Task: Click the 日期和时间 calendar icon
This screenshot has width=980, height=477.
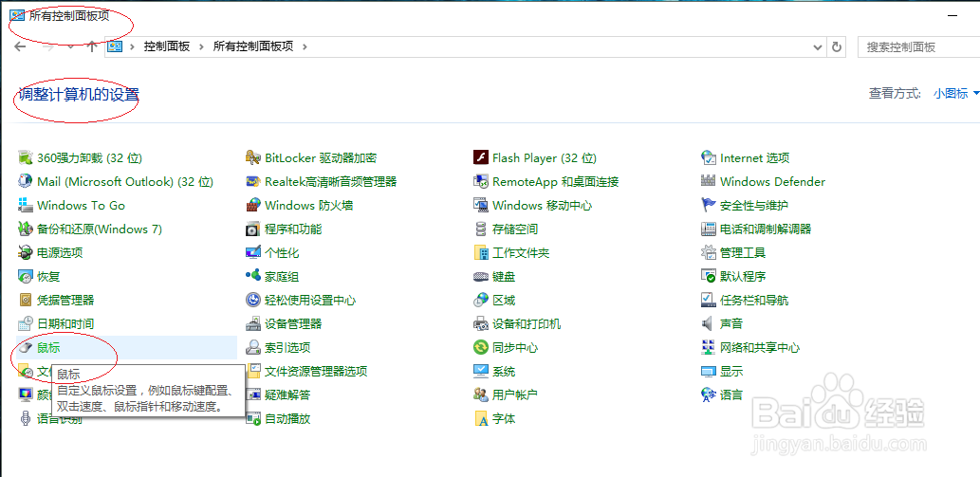Action: coord(25,324)
